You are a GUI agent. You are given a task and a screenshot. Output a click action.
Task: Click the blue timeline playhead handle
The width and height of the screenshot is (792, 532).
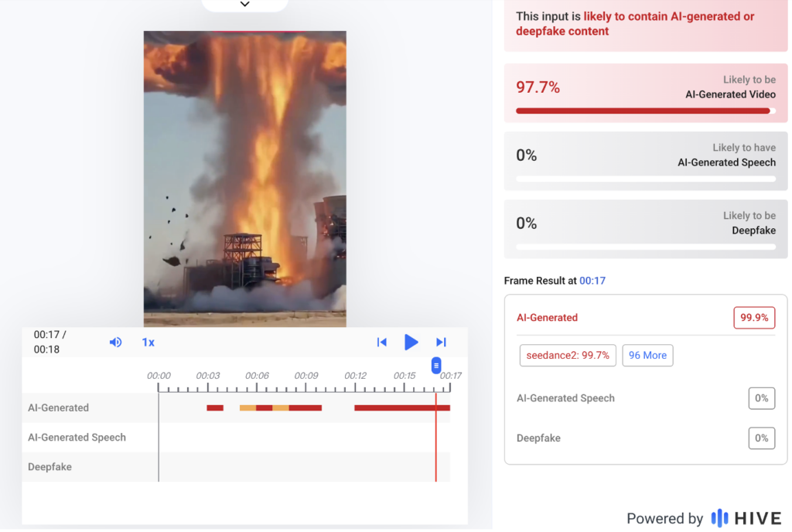(x=436, y=365)
